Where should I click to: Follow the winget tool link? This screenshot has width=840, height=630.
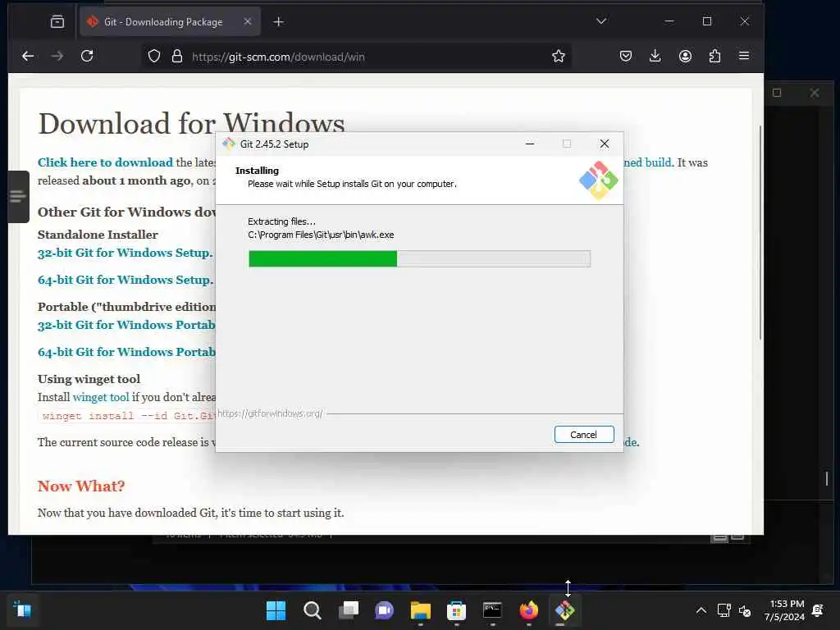pyautogui.click(x=101, y=397)
